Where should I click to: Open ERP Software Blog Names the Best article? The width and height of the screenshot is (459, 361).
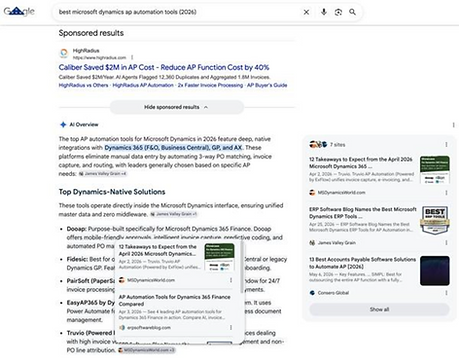[363, 213]
